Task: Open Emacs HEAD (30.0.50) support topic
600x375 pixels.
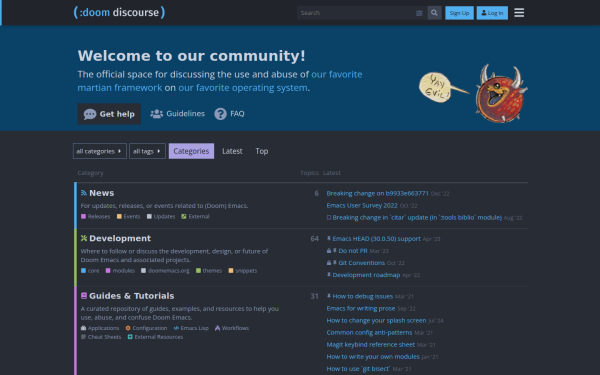Action: [377, 238]
